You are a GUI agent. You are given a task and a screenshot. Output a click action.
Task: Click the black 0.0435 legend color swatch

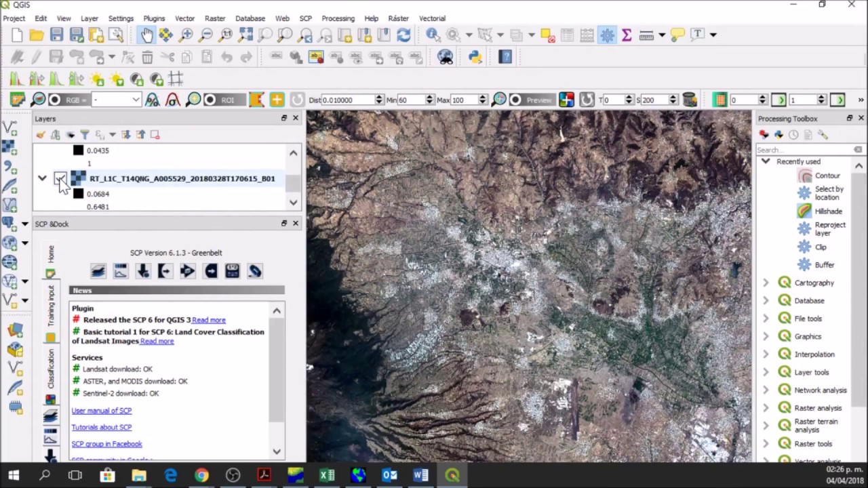click(x=78, y=150)
